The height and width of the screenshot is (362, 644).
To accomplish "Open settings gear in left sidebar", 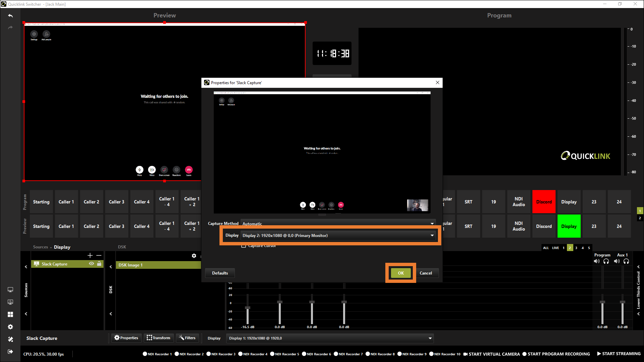I will [10, 327].
